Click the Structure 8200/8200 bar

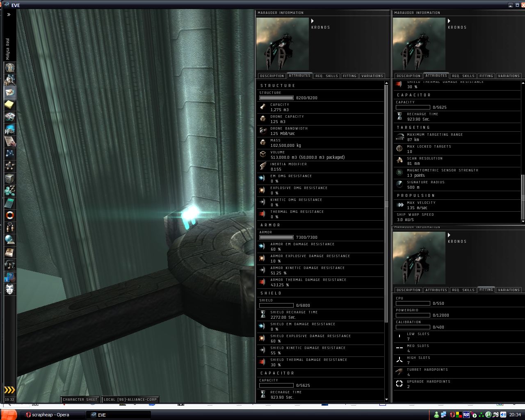(x=276, y=98)
